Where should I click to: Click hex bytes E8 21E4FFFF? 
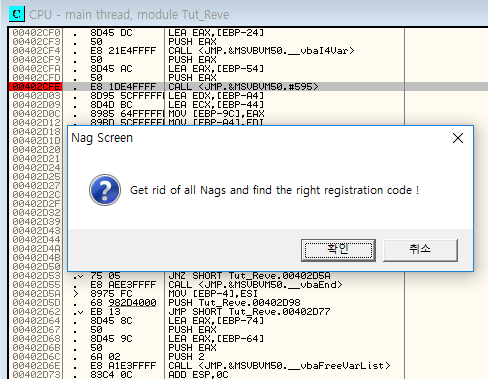coord(123,51)
